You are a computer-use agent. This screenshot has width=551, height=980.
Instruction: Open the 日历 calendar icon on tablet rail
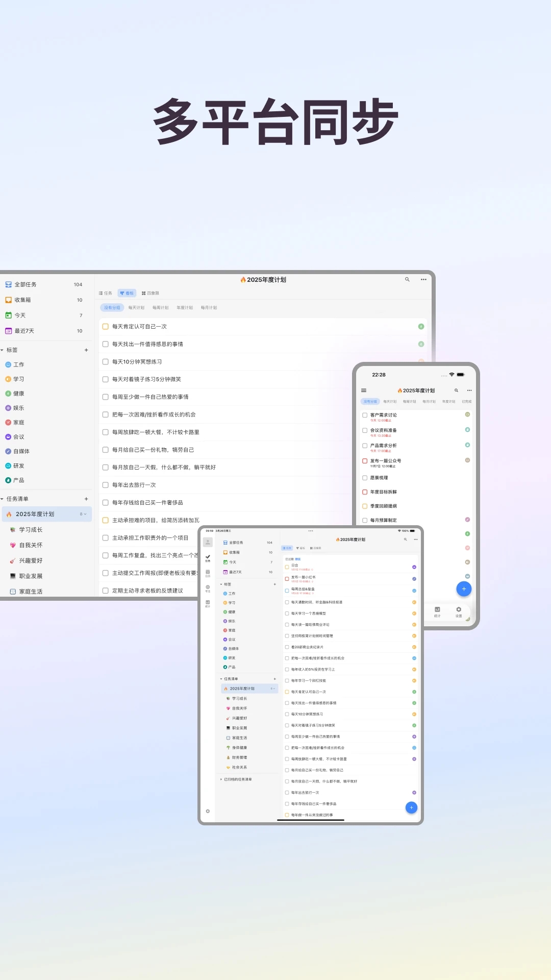pos(208,573)
